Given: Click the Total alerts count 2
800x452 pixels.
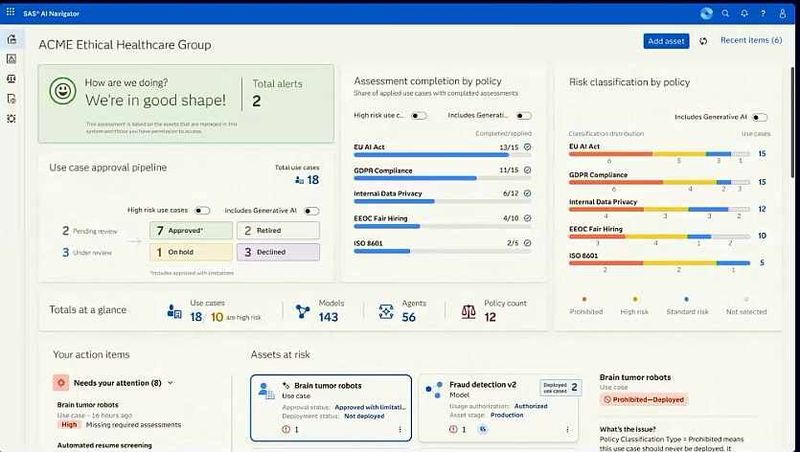Looking at the screenshot, I should [x=257, y=101].
